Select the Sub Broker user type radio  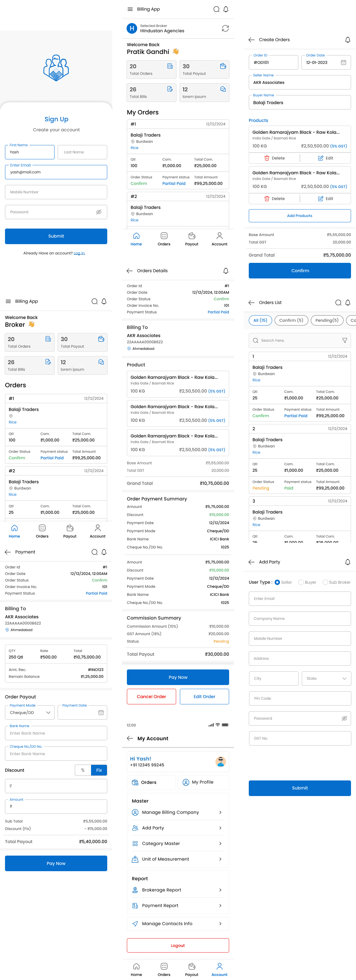[x=325, y=582]
